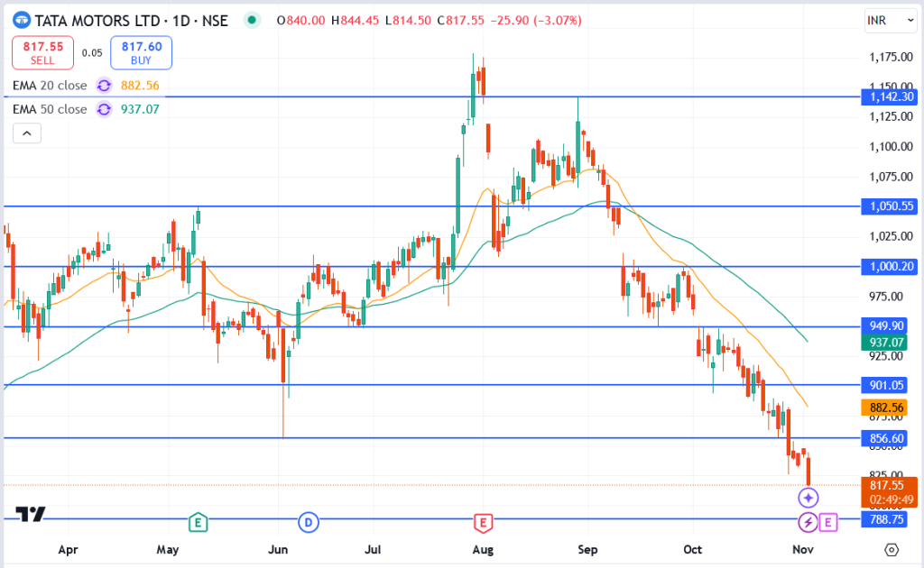This screenshot has height=568, width=924.
Task: Select the EMA 50 close indicator label
Action: [x=50, y=109]
